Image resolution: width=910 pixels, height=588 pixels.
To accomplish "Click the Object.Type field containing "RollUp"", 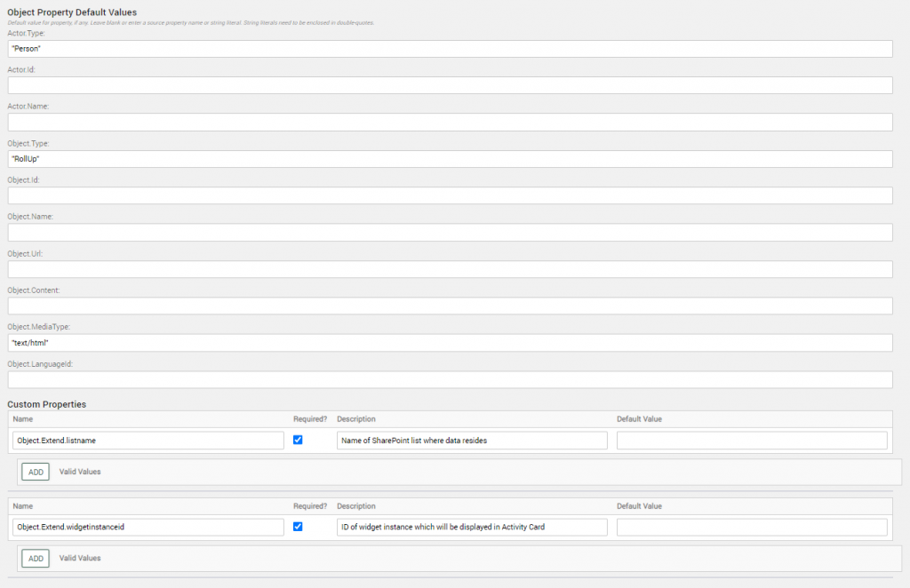I will 450,159.
